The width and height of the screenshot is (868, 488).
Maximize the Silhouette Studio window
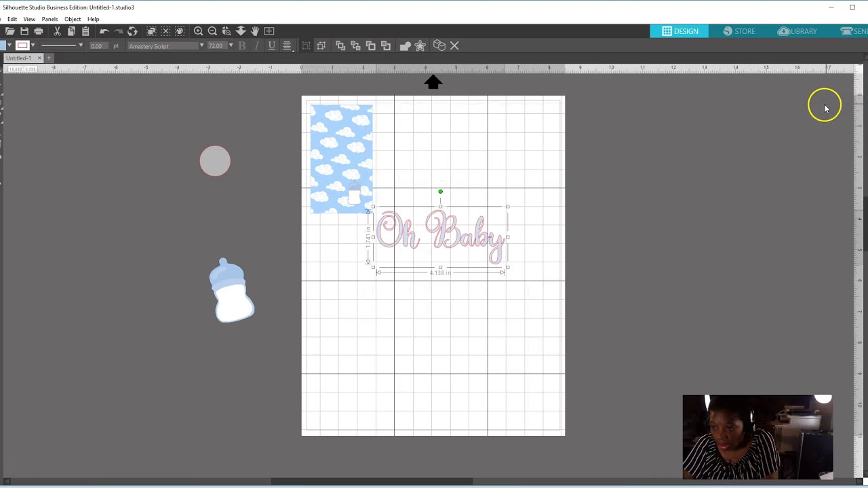coord(852,7)
